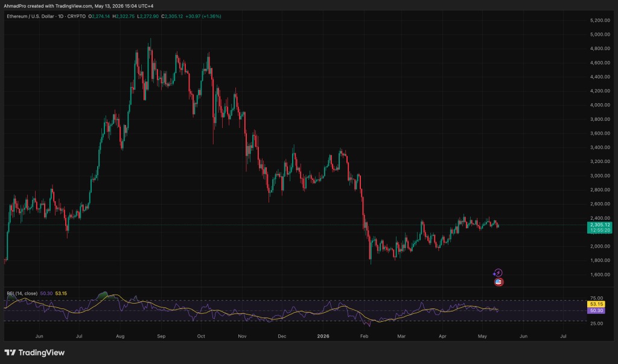Open the US flag economic event marker

(x=499, y=282)
